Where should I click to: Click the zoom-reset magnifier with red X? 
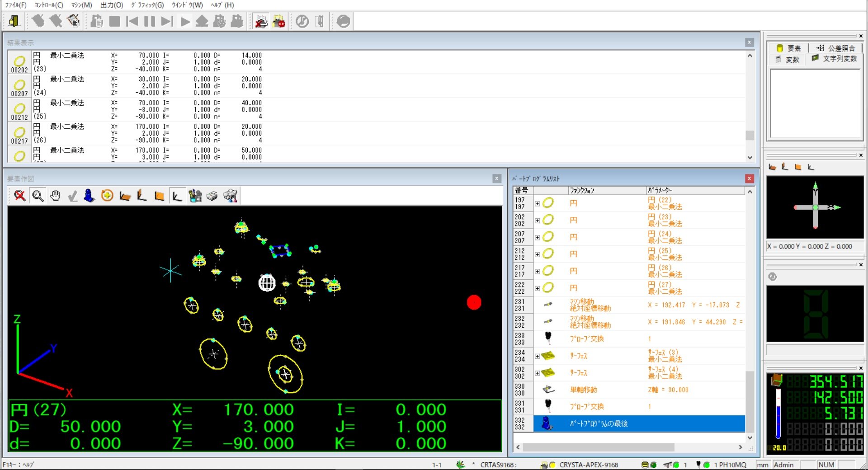pyautogui.click(x=20, y=196)
